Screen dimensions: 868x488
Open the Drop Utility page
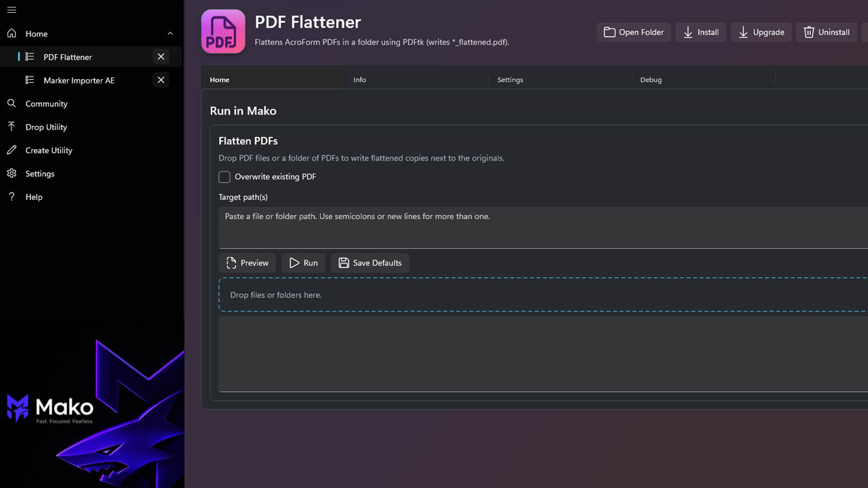coord(92,127)
